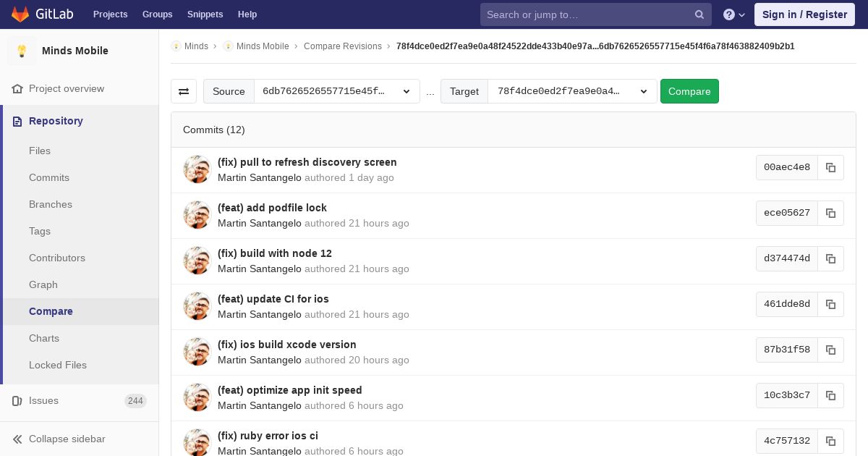Click the GitLab fox logo

[20, 14]
